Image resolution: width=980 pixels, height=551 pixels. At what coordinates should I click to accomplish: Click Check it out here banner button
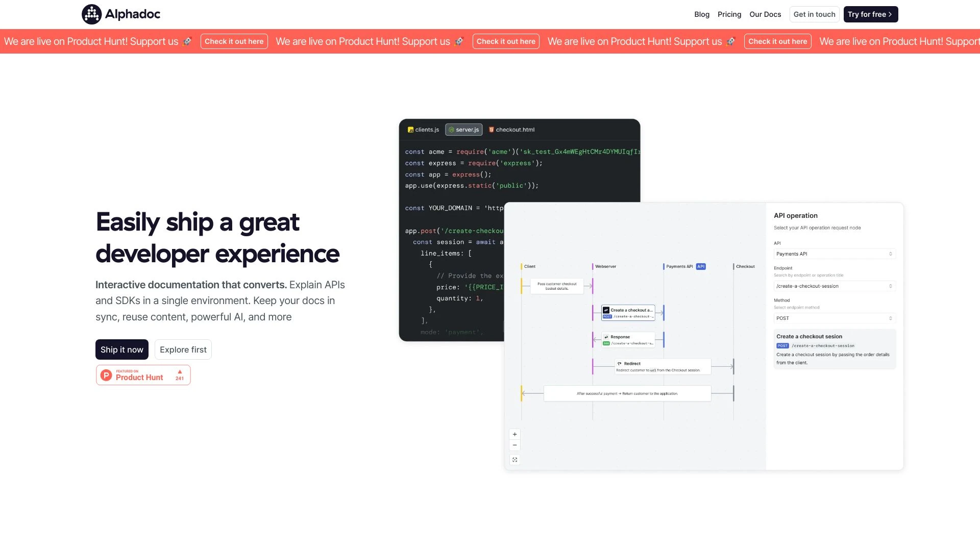(234, 41)
